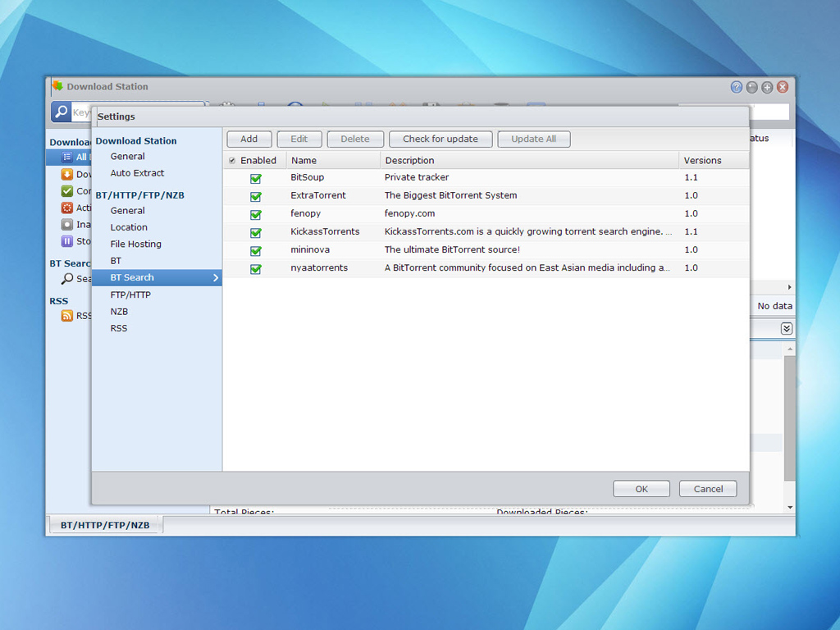The image size is (840, 630).
Task: Select the green Completed filter icon
Action: pyautogui.click(x=67, y=190)
